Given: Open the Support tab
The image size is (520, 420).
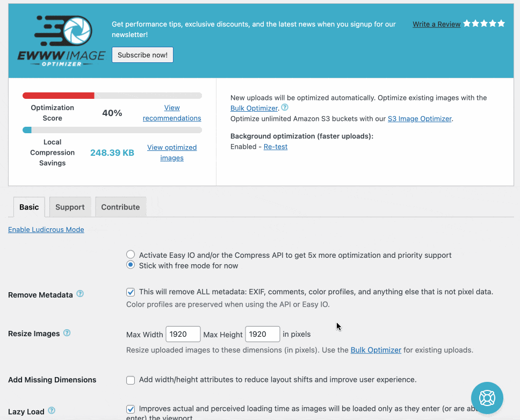Looking at the screenshot, I should point(70,207).
